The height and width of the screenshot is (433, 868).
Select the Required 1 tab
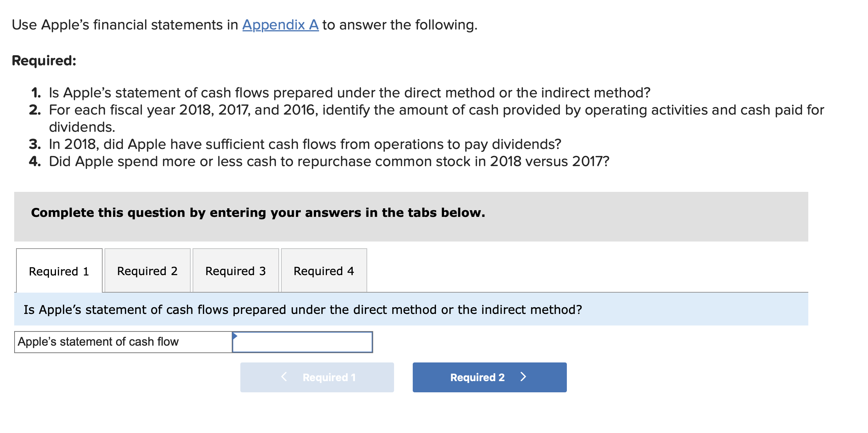click(59, 271)
